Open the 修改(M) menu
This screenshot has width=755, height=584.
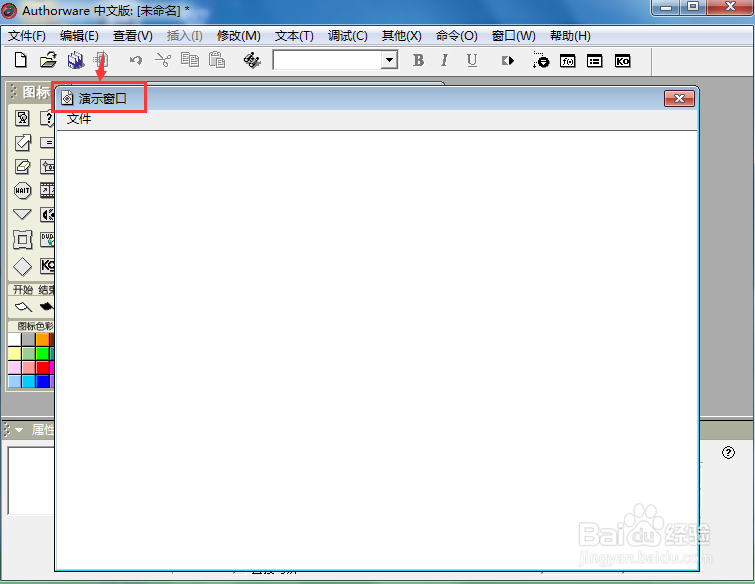point(238,36)
